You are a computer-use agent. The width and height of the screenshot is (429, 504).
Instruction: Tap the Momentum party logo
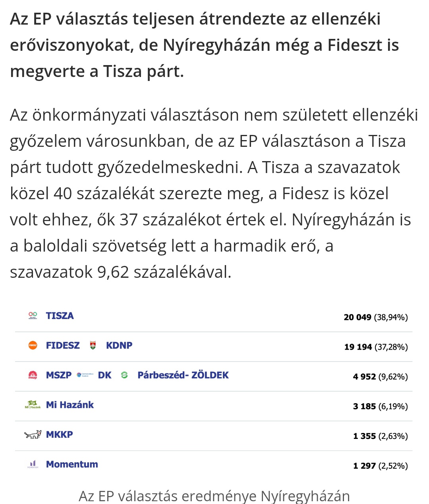33,464
